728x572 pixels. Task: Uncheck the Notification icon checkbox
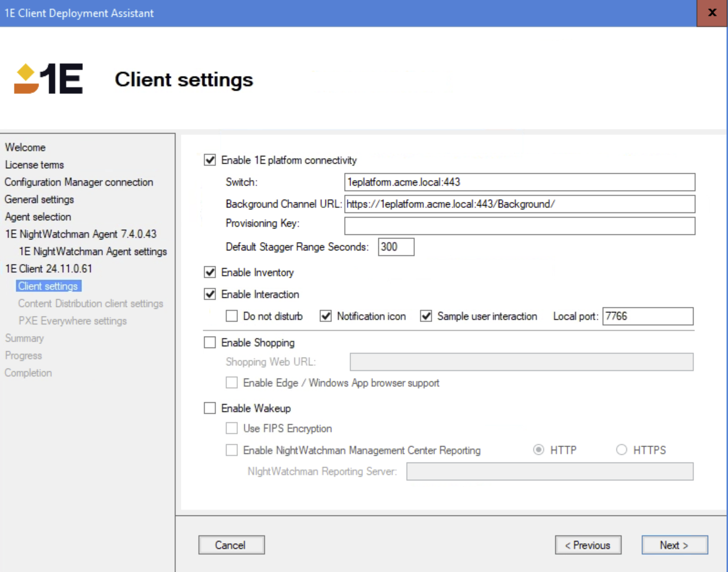point(326,316)
